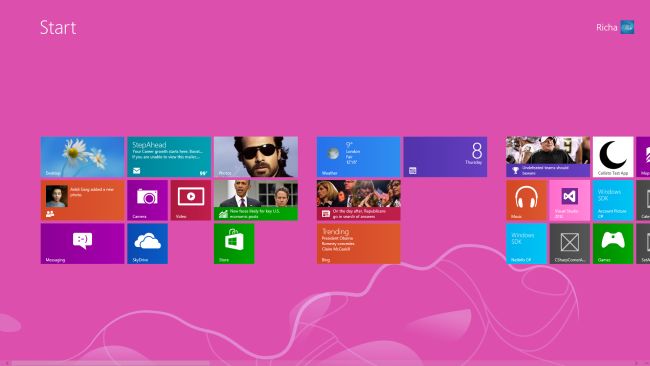Open the Games controller tile
The width and height of the screenshot is (650, 366).
point(613,244)
